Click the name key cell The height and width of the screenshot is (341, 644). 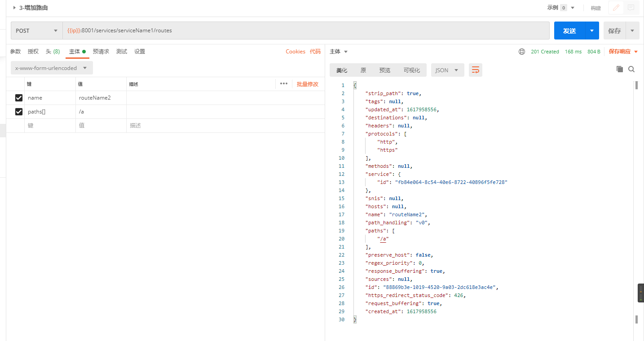pyautogui.click(x=50, y=98)
